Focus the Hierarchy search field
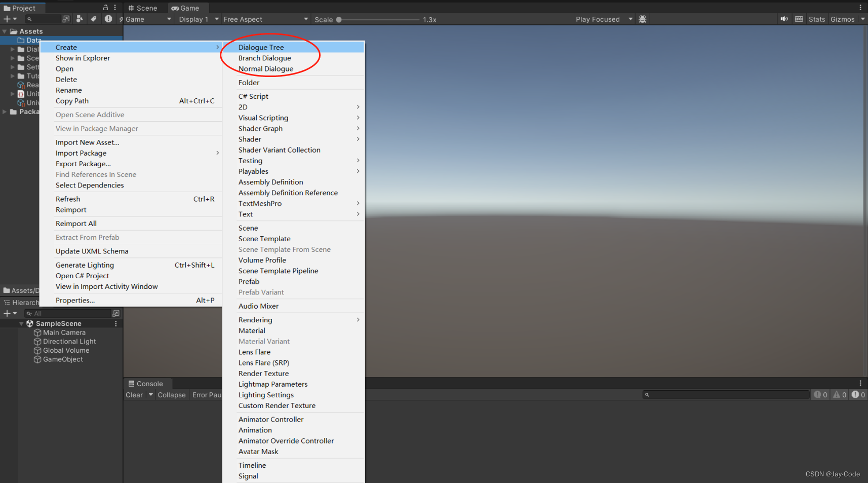The image size is (868, 483). point(68,313)
